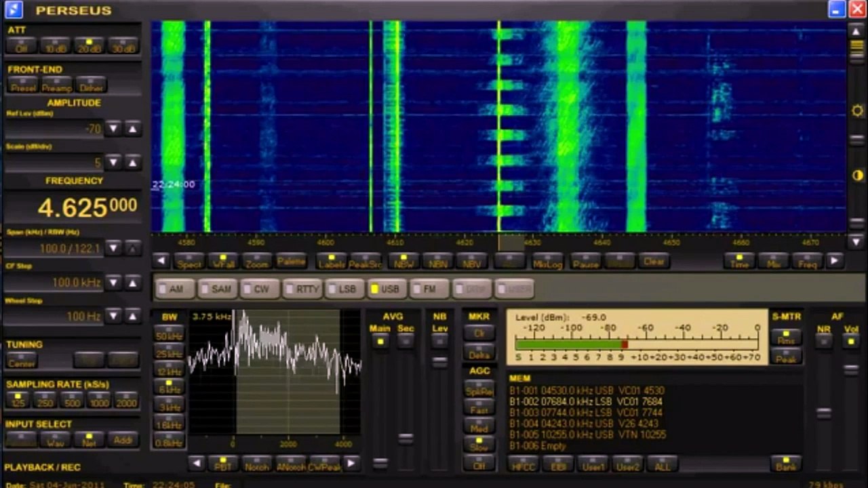Choose 1000 kS/s sampling rate
This screenshot has height=488, width=868.
click(x=99, y=400)
